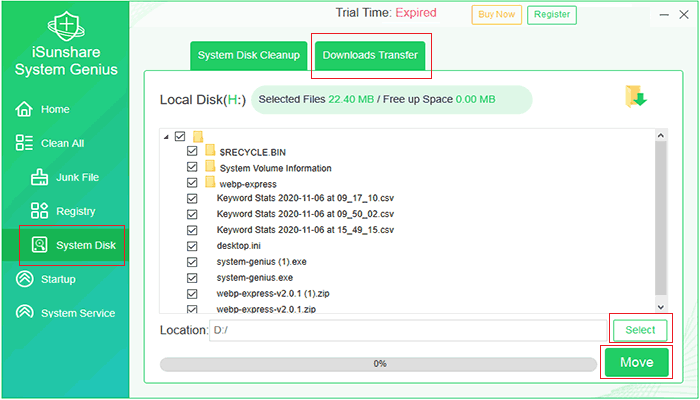
Task: Uncheck the desktop.ini checkbox
Action: point(192,246)
